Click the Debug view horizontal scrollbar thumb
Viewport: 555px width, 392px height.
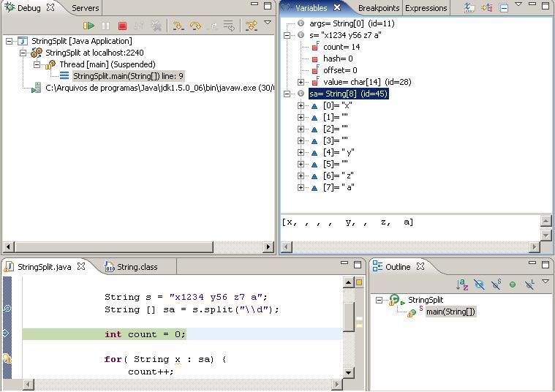click(114, 246)
